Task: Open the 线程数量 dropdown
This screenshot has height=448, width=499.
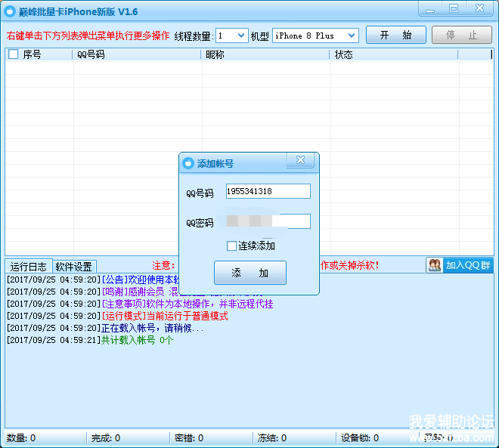Action: [x=241, y=36]
